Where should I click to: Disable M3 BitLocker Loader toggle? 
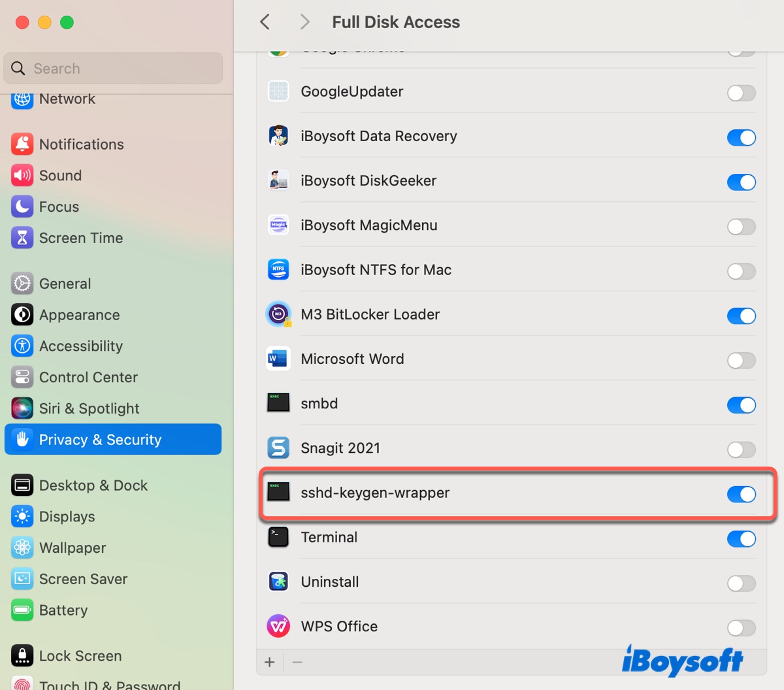(x=742, y=316)
